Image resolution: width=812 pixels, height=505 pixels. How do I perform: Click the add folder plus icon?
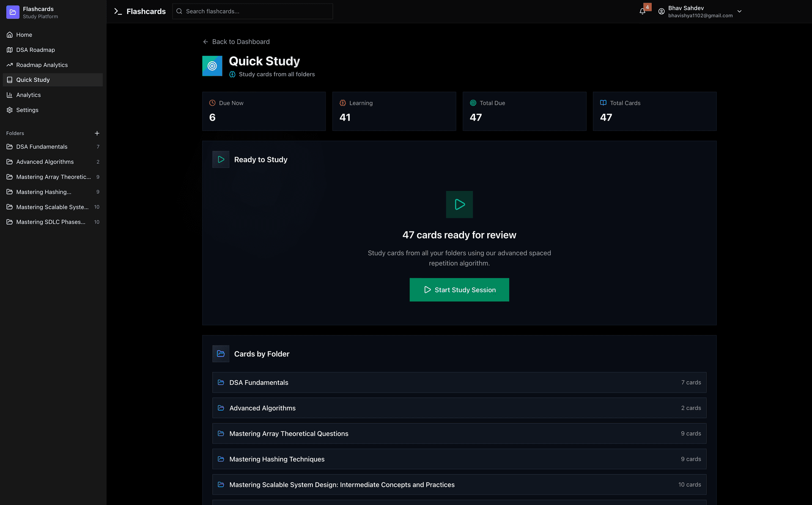(x=97, y=133)
